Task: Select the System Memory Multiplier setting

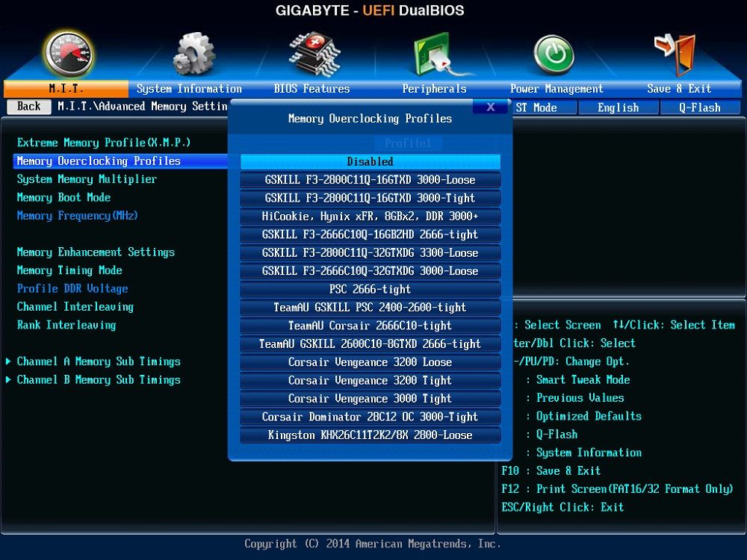Action: pos(87,179)
